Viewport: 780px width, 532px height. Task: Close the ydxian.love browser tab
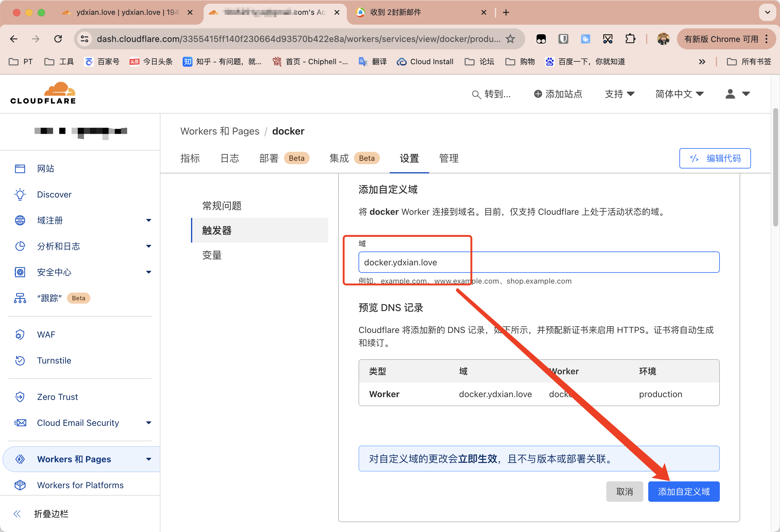[x=190, y=12]
